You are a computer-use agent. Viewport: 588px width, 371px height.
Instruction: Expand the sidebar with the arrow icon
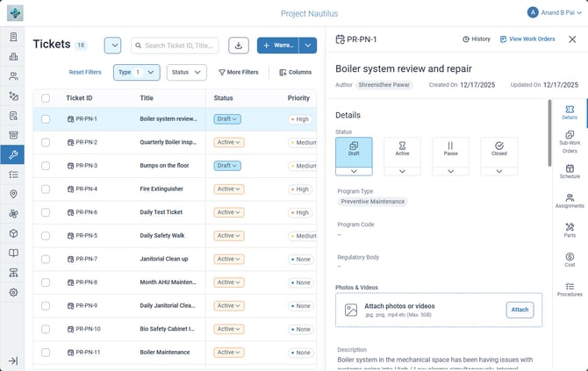(x=13, y=360)
